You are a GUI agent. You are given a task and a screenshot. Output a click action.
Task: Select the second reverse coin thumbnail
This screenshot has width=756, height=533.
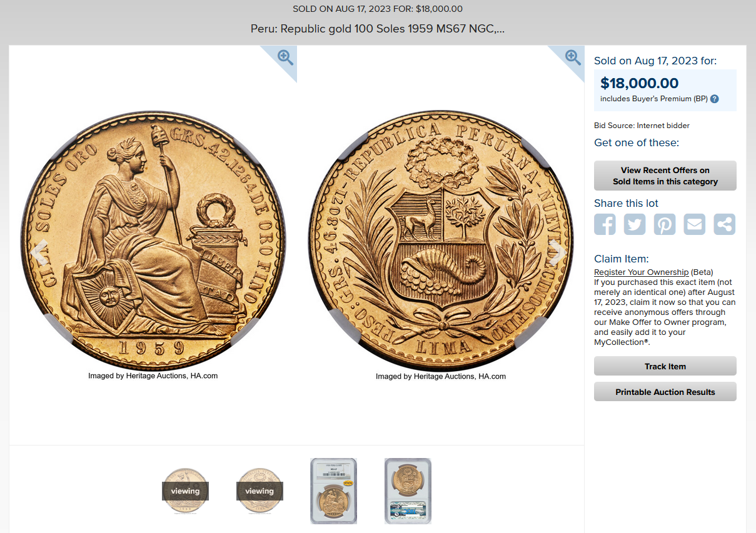pyautogui.click(x=260, y=491)
